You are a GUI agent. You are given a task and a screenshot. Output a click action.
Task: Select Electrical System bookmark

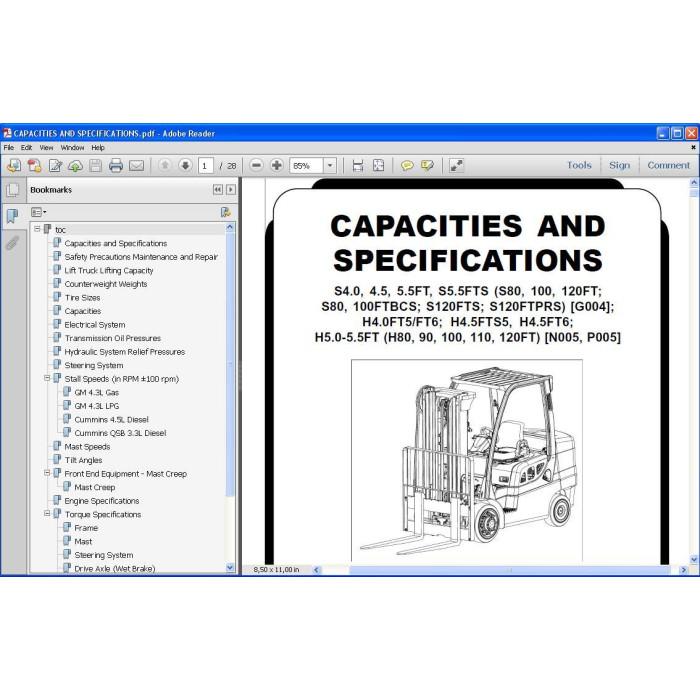click(x=95, y=325)
